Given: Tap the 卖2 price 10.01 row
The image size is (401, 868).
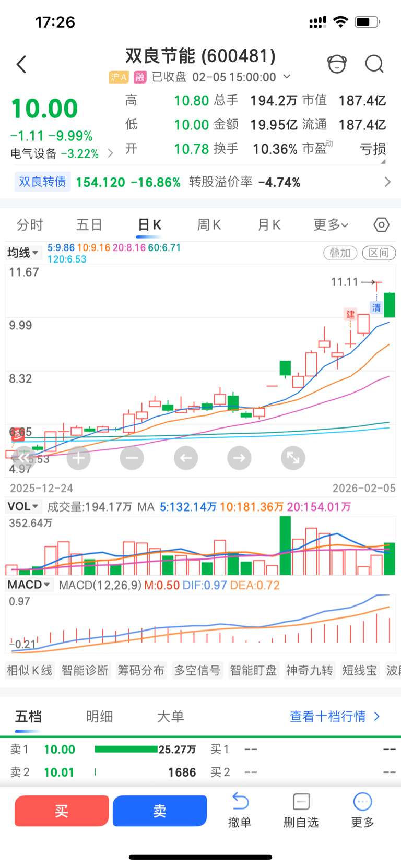Looking at the screenshot, I should coord(103,772).
